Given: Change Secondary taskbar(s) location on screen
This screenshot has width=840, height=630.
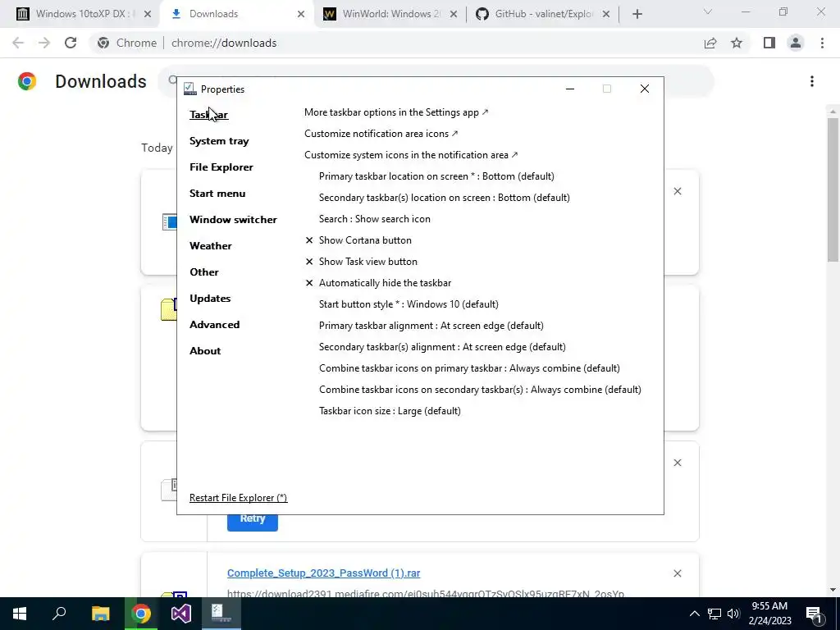Looking at the screenshot, I should click(444, 198).
